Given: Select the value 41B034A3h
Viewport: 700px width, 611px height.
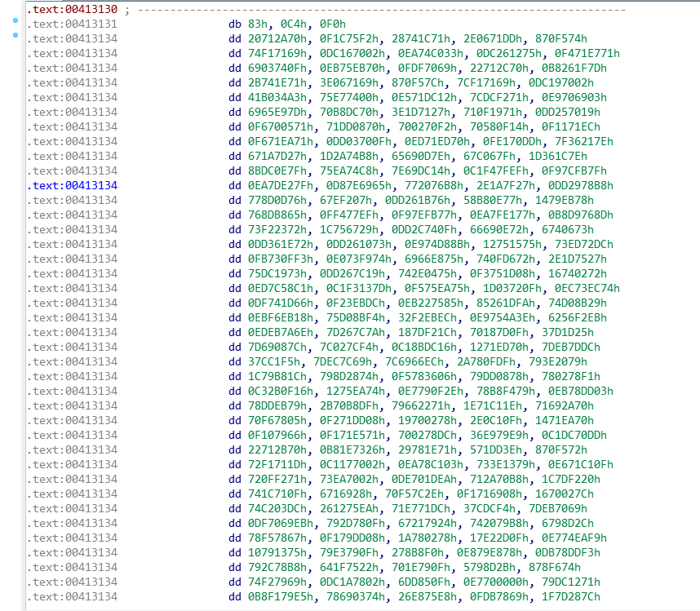Looking at the screenshot, I should coord(277,98).
